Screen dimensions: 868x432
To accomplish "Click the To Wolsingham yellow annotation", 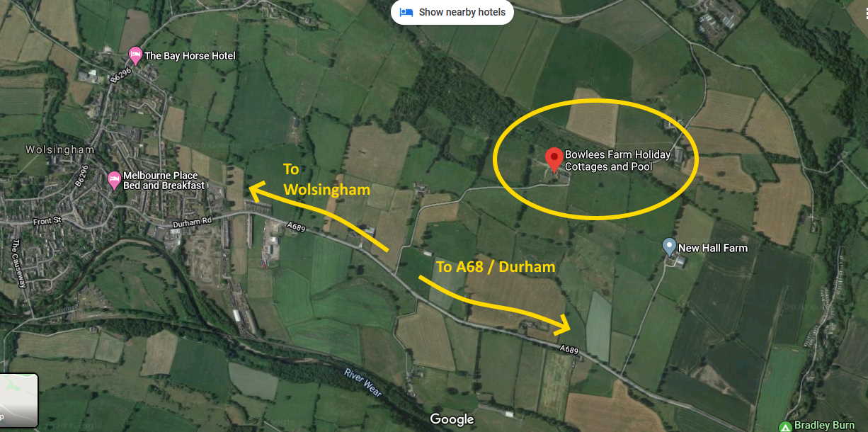I will [326, 179].
